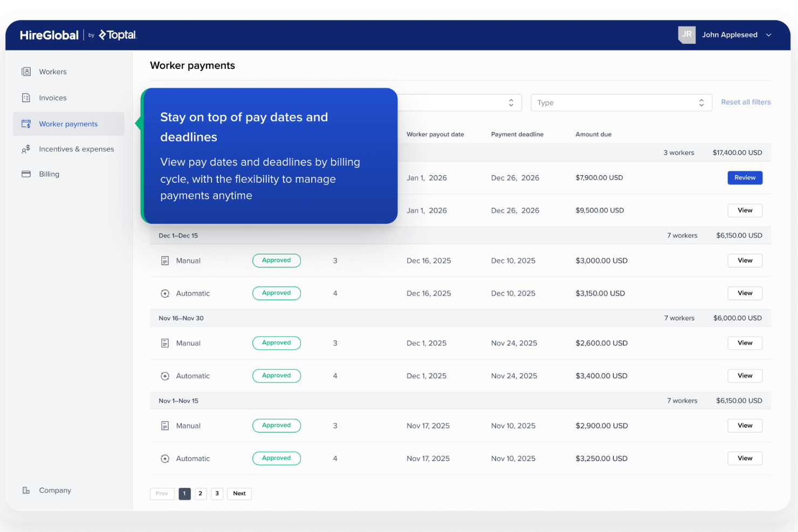The image size is (798, 532).
Task: Click the Worker payments page heading
Action: [x=192, y=65]
